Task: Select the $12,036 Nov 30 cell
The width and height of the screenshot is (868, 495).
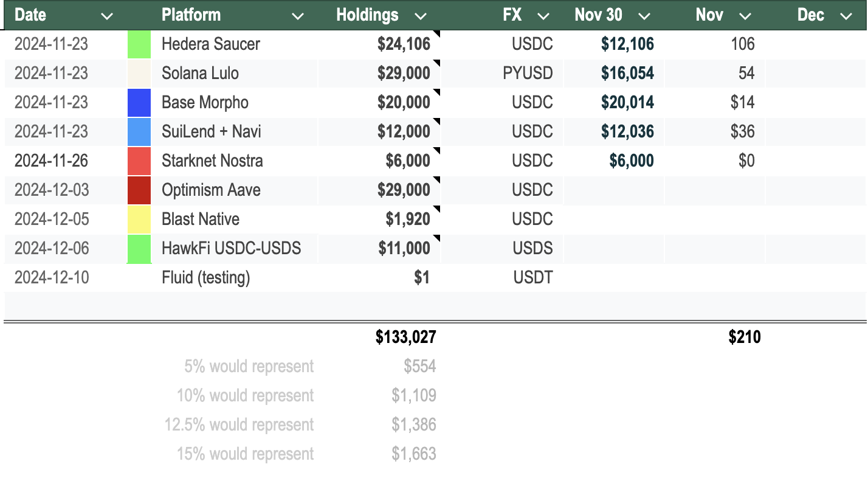Action: [x=614, y=131]
